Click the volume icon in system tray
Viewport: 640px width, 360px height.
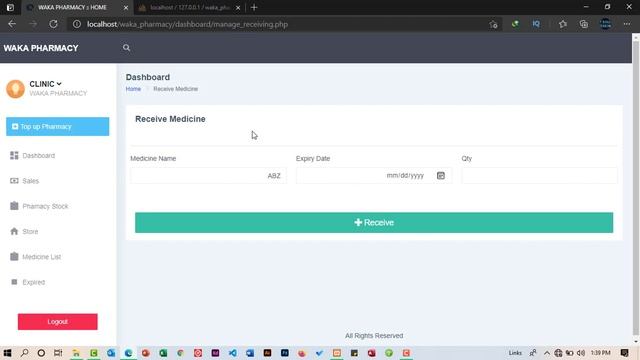581,353
